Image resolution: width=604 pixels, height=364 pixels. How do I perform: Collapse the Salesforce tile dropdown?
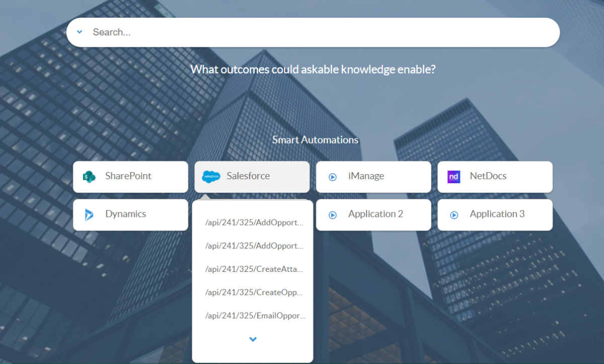252,177
